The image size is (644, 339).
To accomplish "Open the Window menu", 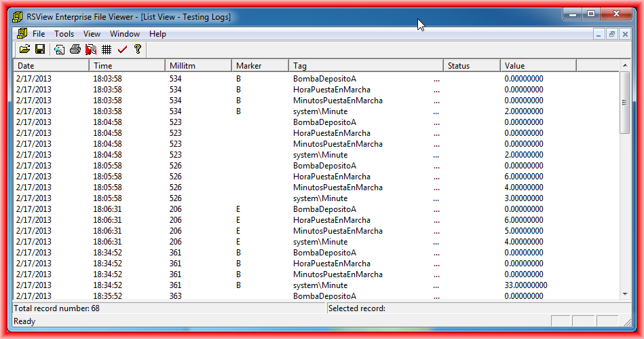I will [x=125, y=34].
